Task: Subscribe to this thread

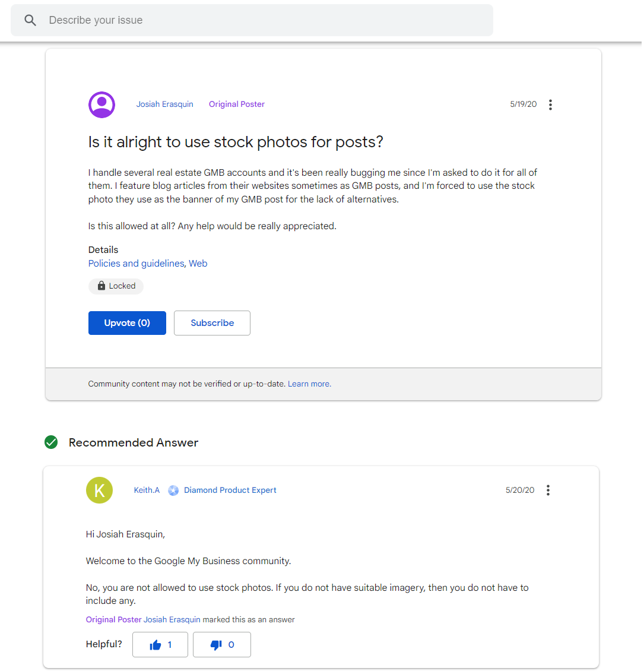Action: click(212, 322)
